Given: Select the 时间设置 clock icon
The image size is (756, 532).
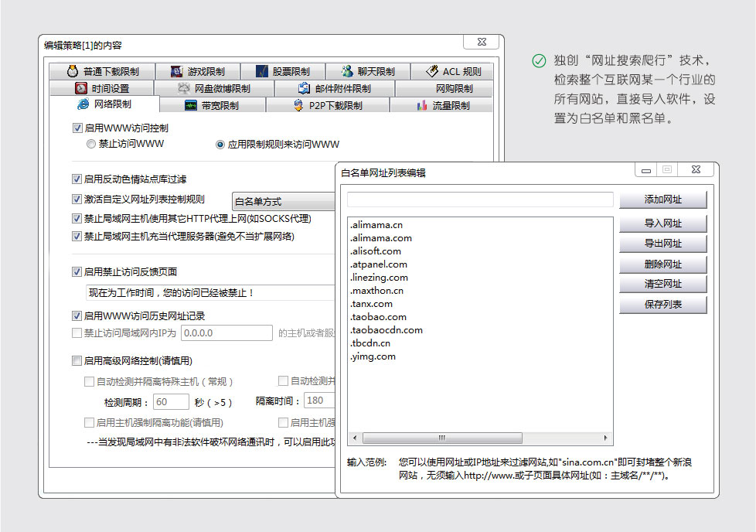Looking at the screenshot, I should (81, 88).
